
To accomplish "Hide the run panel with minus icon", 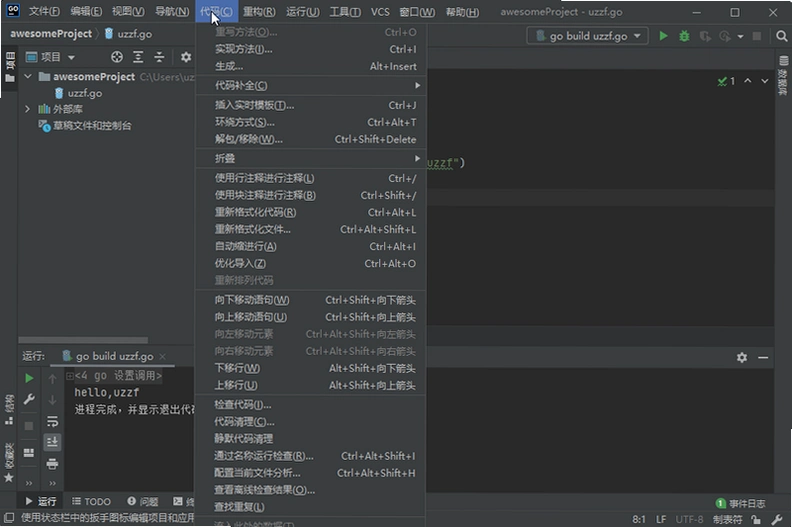I will point(763,358).
